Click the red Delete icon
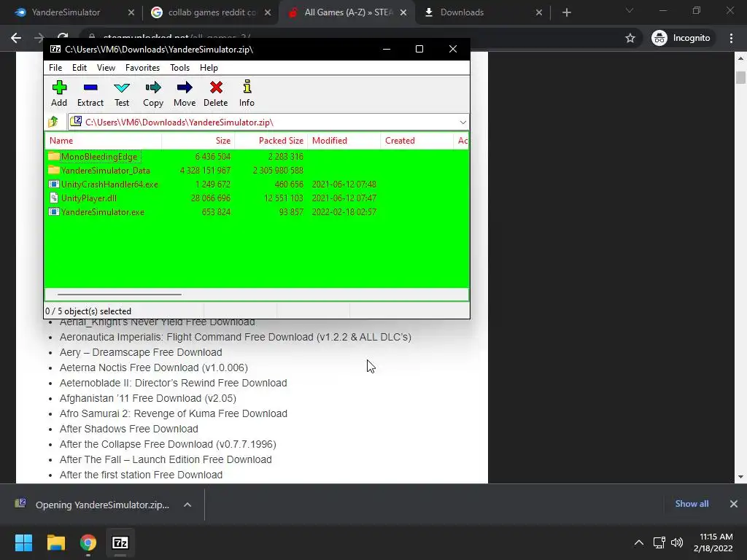Image resolution: width=747 pixels, height=560 pixels. pos(216,87)
